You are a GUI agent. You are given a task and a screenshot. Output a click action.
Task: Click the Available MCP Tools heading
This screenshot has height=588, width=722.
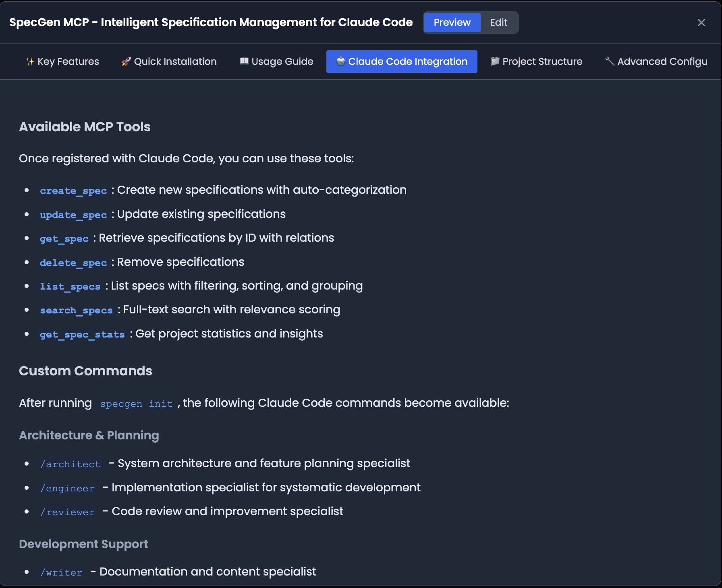85,127
